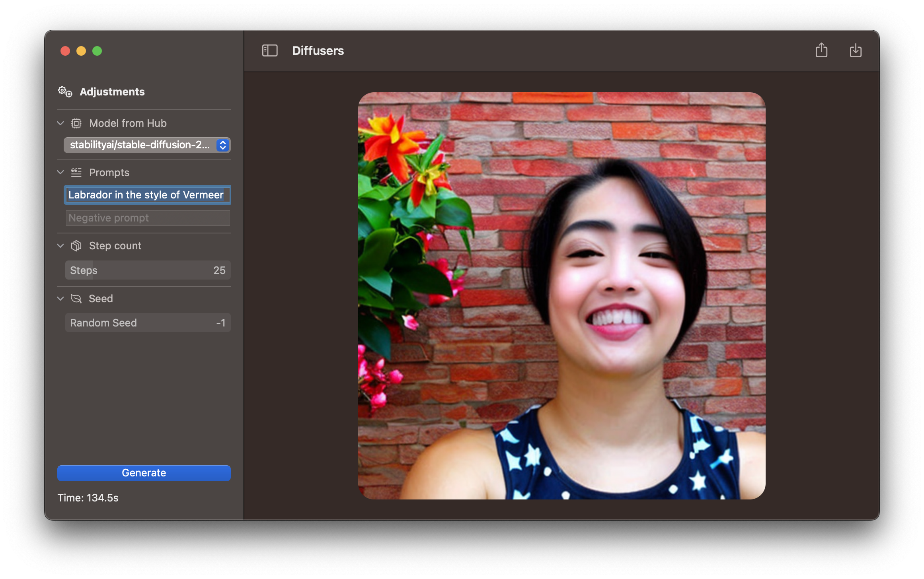Click the Adjustments gears icon

tap(65, 92)
